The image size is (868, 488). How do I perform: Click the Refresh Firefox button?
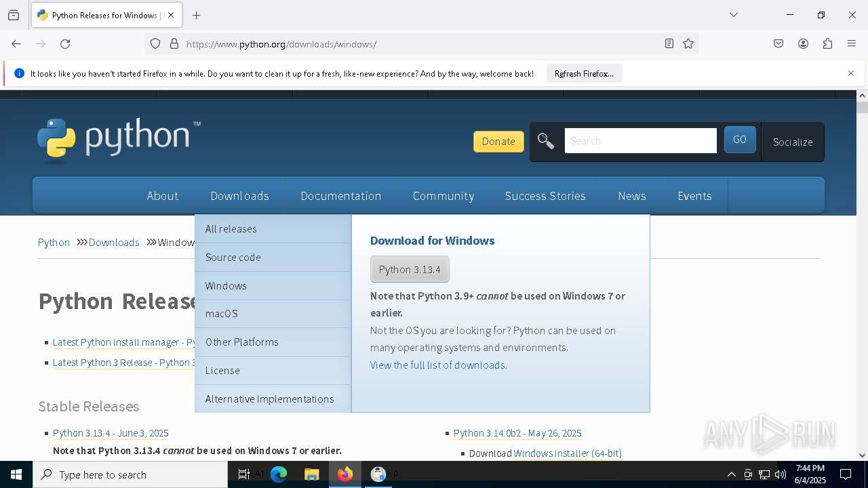coord(584,73)
